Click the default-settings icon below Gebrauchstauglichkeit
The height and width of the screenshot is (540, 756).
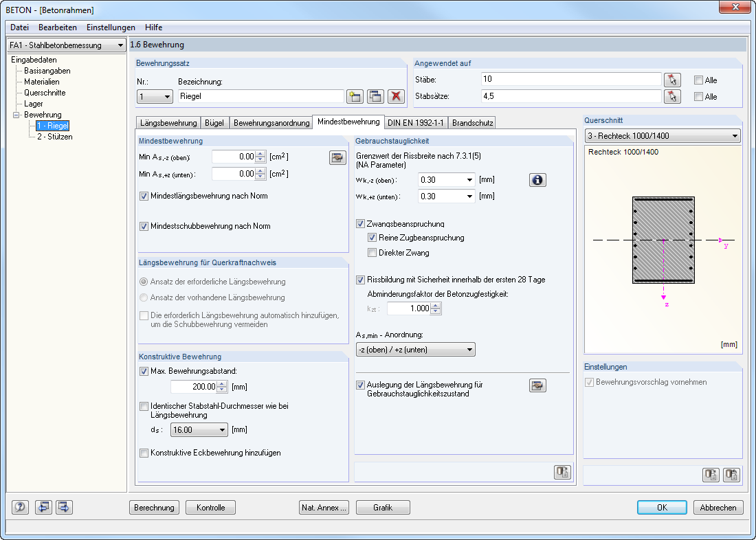(562, 472)
